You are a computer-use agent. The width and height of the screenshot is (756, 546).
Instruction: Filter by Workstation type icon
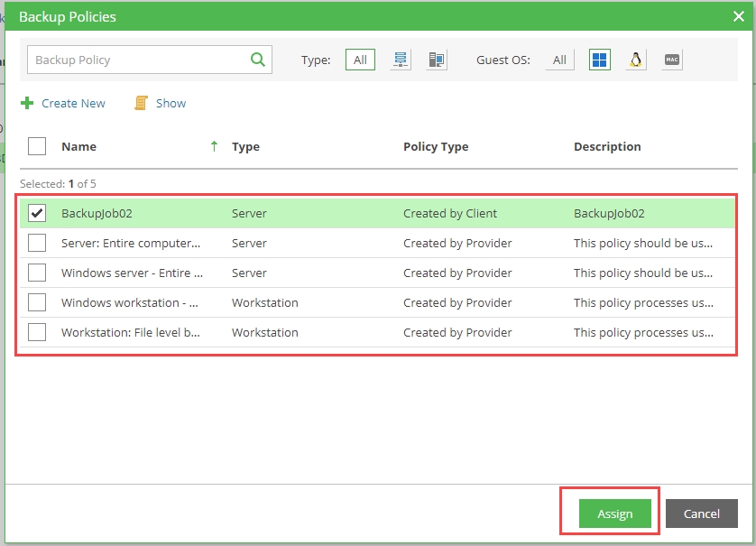tap(437, 60)
